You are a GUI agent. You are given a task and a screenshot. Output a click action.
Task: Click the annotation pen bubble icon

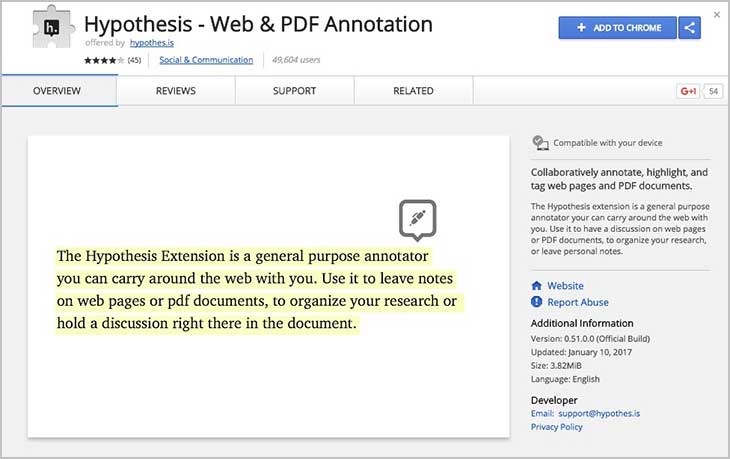pos(418,218)
